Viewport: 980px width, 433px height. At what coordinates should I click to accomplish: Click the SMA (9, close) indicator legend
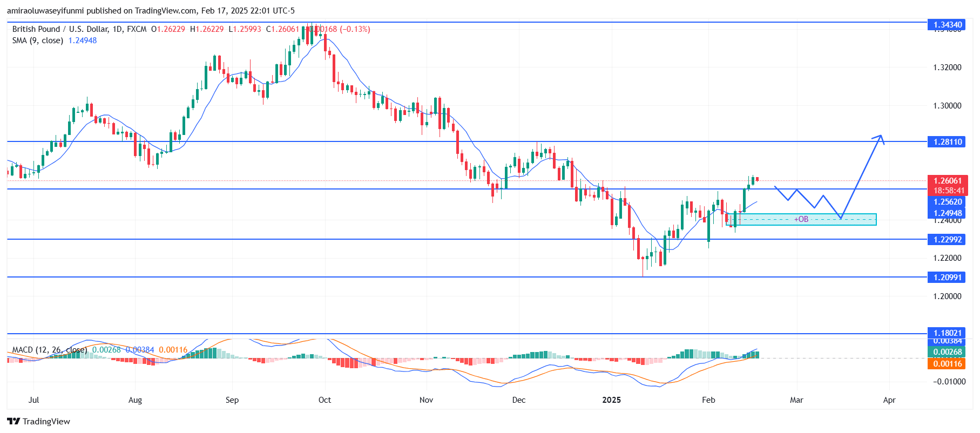[x=38, y=40]
